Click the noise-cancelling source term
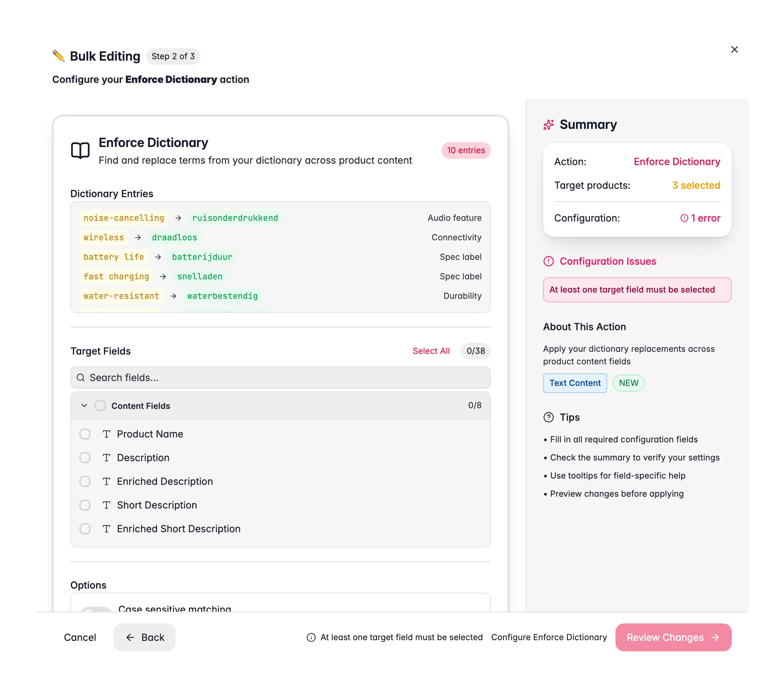Viewport: 784px width, 698px height. (124, 218)
